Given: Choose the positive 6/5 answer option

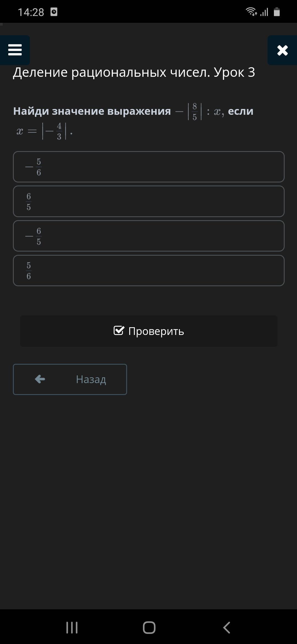Looking at the screenshot, I should (148, 201).
